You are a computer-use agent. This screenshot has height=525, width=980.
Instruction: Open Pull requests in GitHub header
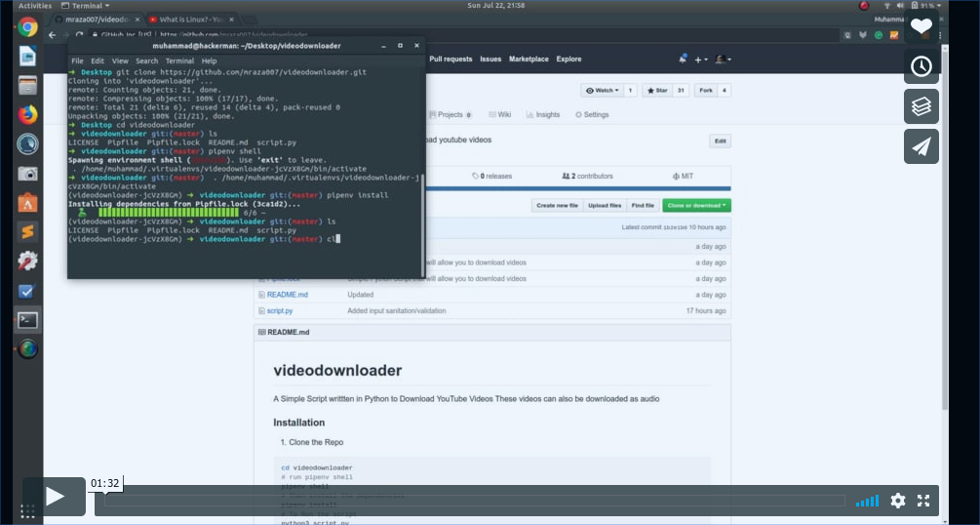click(451, 59)
